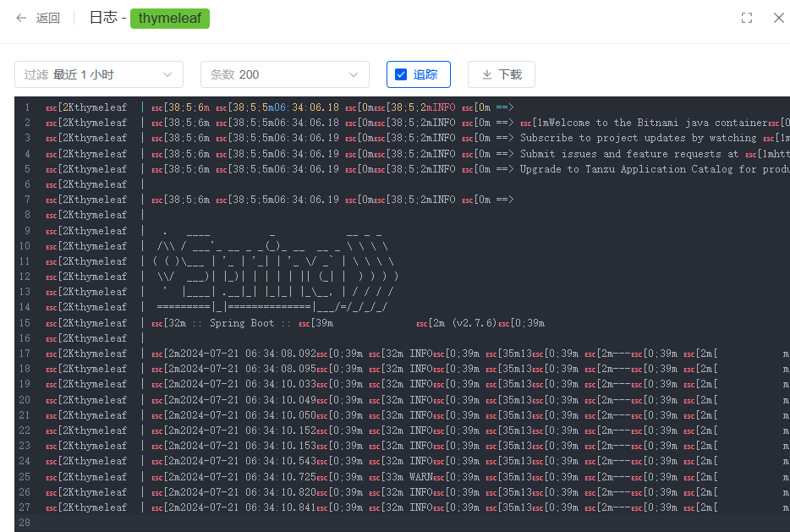
Task: Click timestamp 06:34:10.152 on line 22
Action: tap(281, 430)
